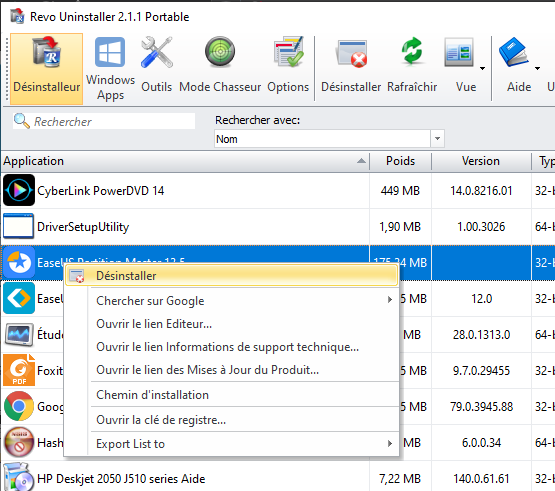Sort by Version column header
This screenshot has width=555, height=491.
[x=481, y=161]
